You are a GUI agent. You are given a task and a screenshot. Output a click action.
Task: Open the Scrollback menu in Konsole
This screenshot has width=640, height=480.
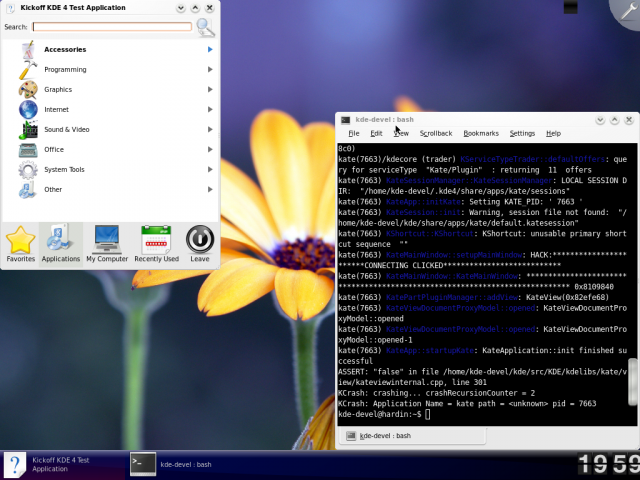click(x=435, y=133)
